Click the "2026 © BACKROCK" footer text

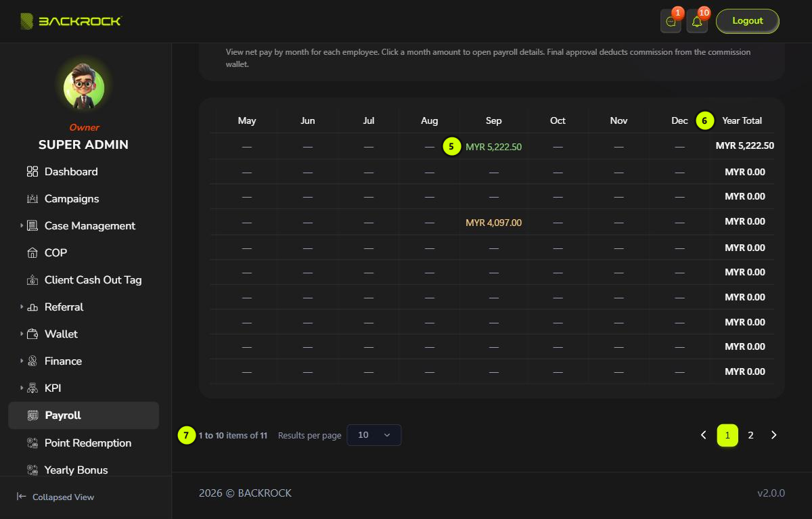click(245, 493)
